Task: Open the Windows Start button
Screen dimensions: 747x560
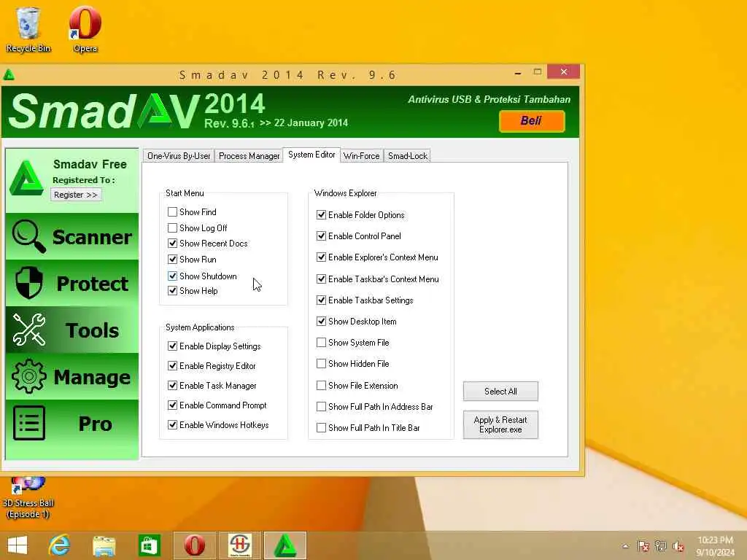Action: (18, 545)
